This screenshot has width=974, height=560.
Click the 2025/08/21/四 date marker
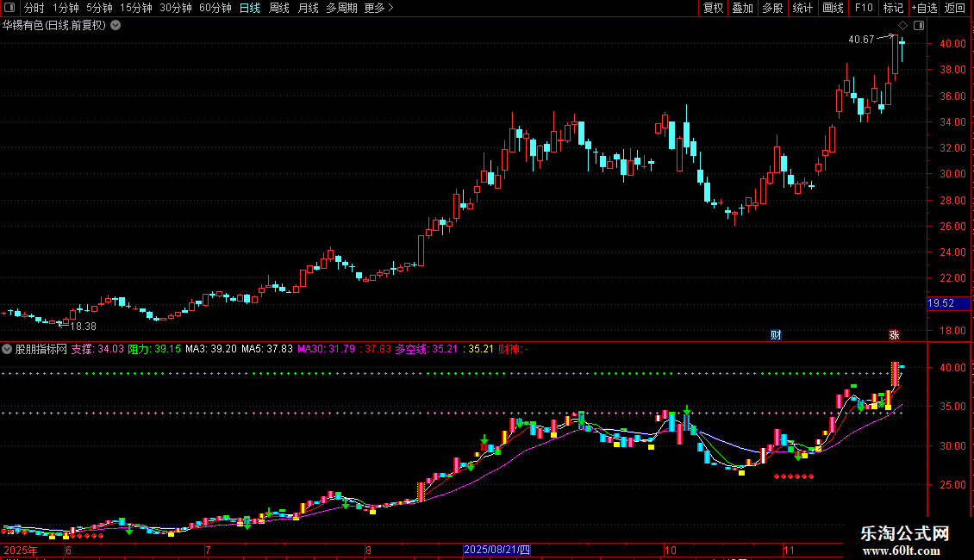497,550
